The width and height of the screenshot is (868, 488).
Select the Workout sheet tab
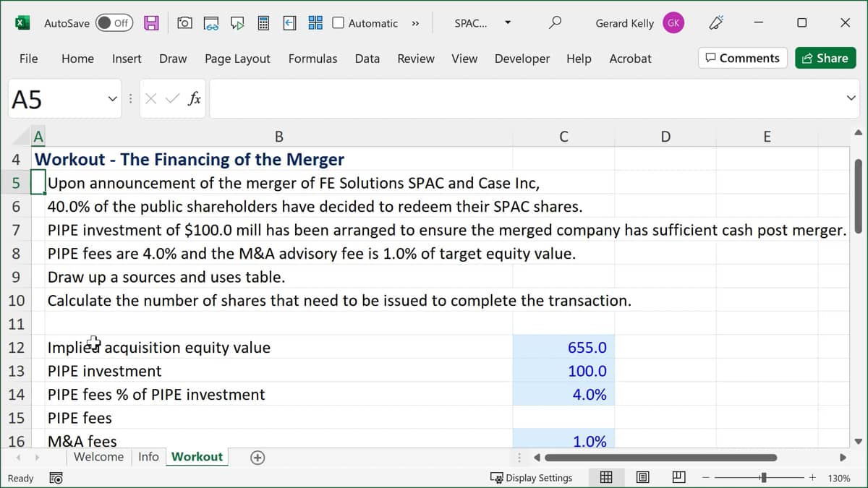(x=197, y=457)
